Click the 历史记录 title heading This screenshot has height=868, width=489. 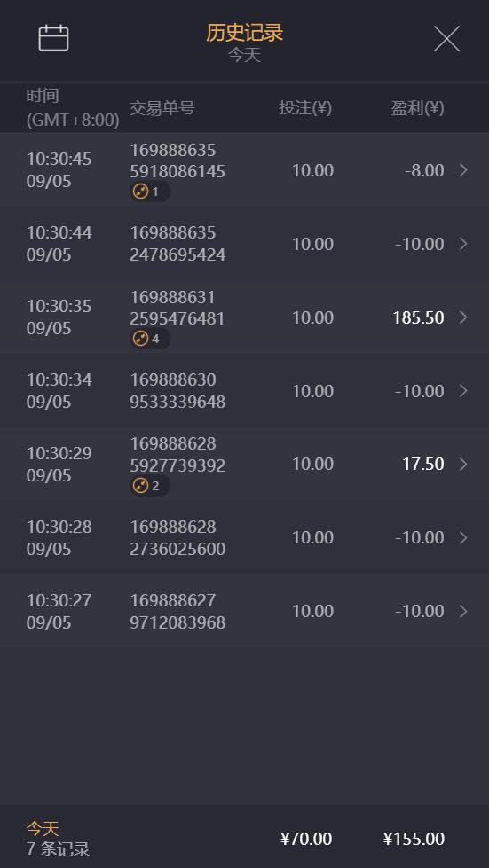click(x=244, y=33)
